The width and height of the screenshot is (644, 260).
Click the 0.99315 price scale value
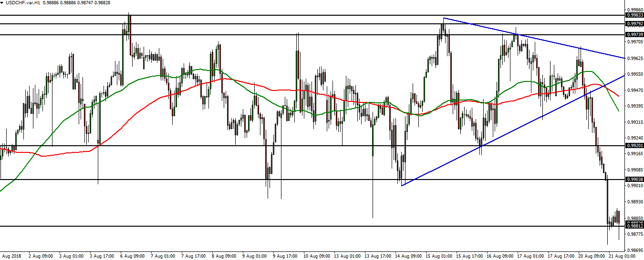[x=636, y=122]
